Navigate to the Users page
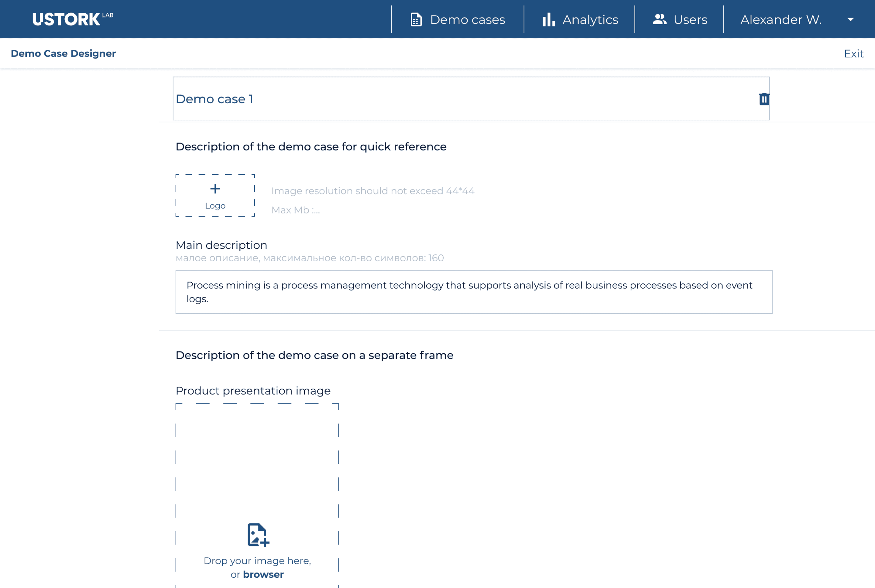Screen dimensions: 875x588 pyautogui.click(x=690, y=19)
